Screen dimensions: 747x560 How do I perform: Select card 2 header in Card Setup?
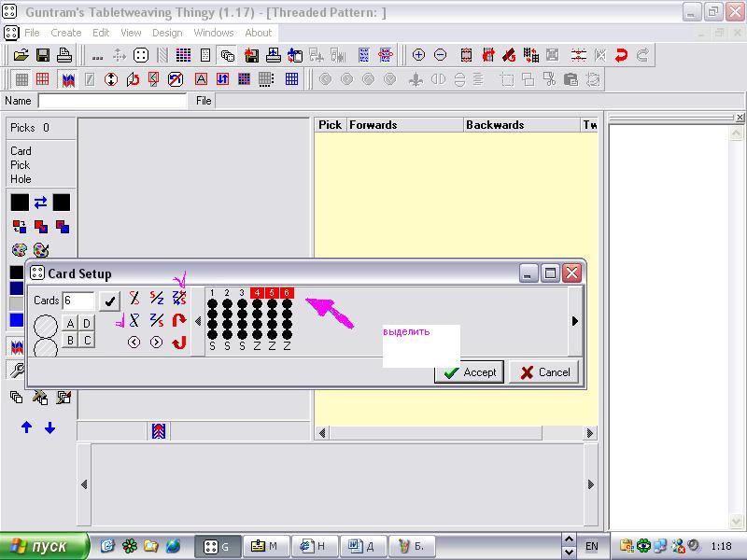(227, 292)
